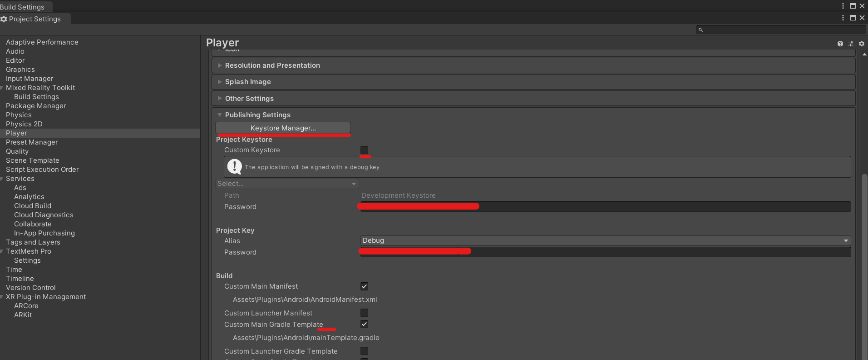Collapse the Services tree arrow
This screenshot has height=360, width=868.
(x=2, y=179)
